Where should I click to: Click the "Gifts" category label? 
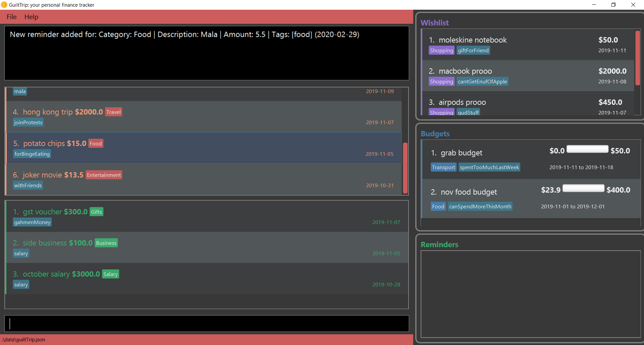96,212
